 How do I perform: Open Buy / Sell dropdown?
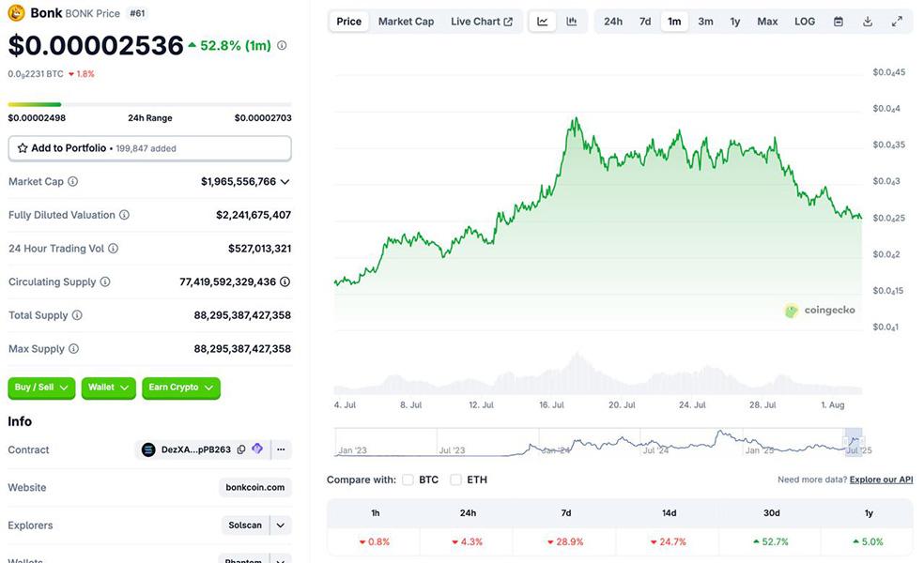(x=41, y=388)
